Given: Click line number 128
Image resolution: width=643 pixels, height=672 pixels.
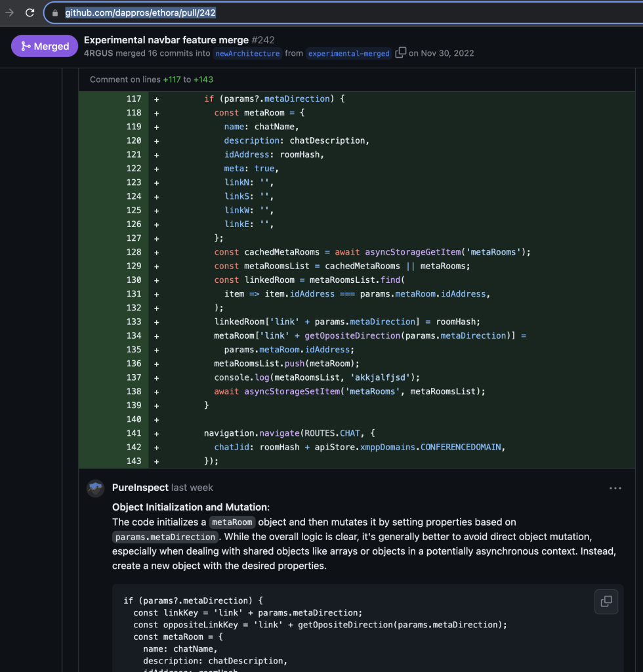Looking at the screenshot, I should pyautogui.click(x=134, y=252).
